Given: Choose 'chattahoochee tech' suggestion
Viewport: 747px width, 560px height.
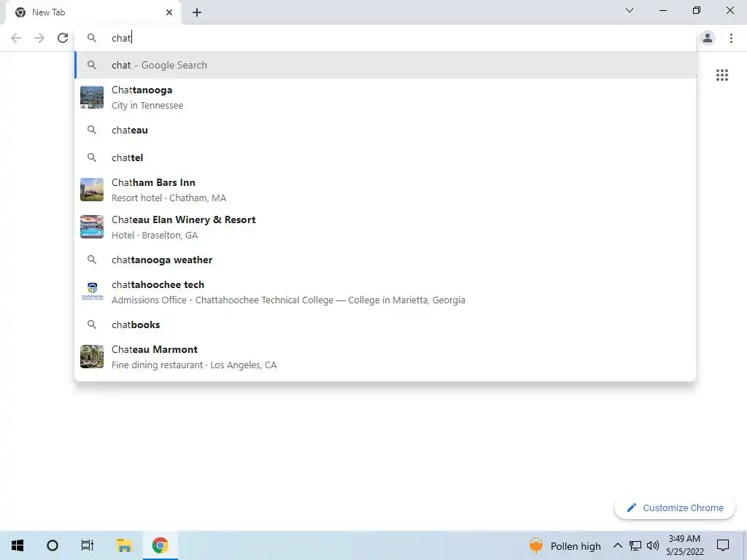Looking at the screenshot, I should (385, 292).
